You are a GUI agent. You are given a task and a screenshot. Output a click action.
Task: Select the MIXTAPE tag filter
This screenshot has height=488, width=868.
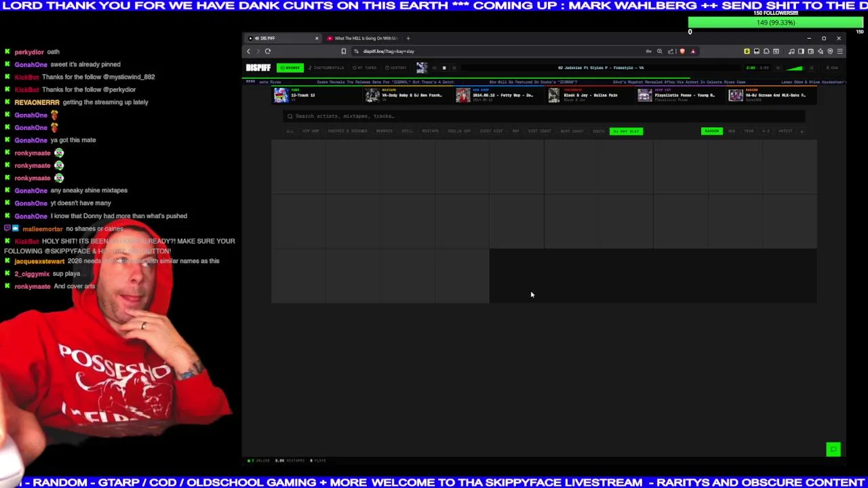430,131
